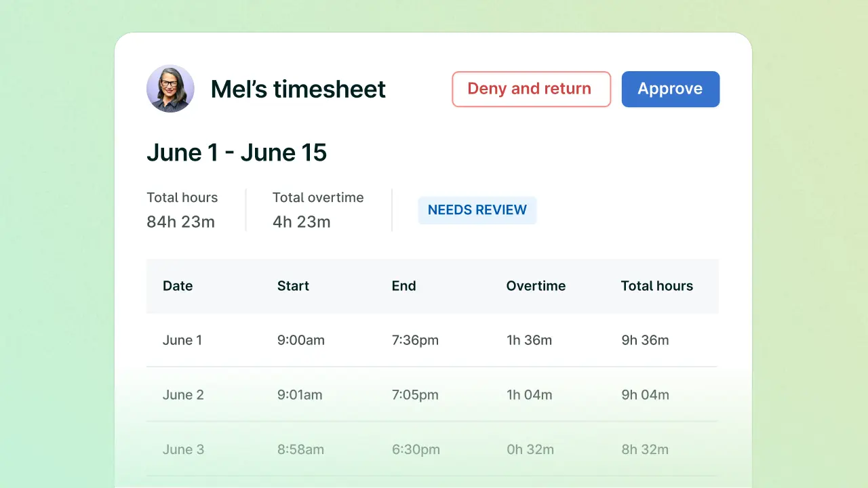Select the Date column header
The width and height of the screenshot is (868, 488).
[x=178, y=286]
